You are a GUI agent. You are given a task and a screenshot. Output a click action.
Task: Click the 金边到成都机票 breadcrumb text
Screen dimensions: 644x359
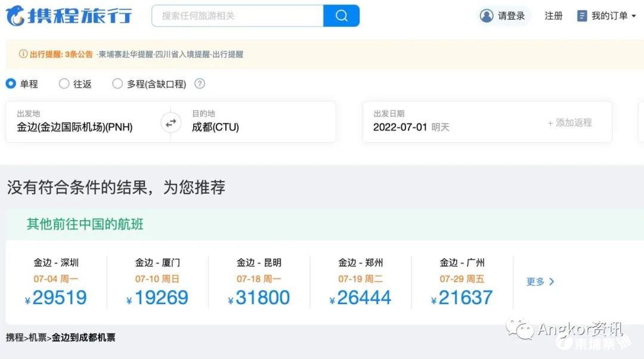[x=83, y=338]
